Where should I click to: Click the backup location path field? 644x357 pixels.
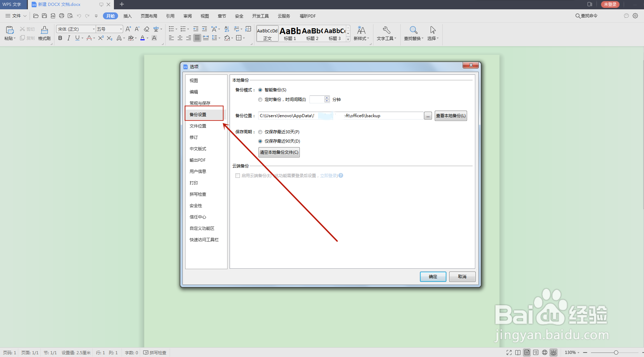click(x=341, y=116)
